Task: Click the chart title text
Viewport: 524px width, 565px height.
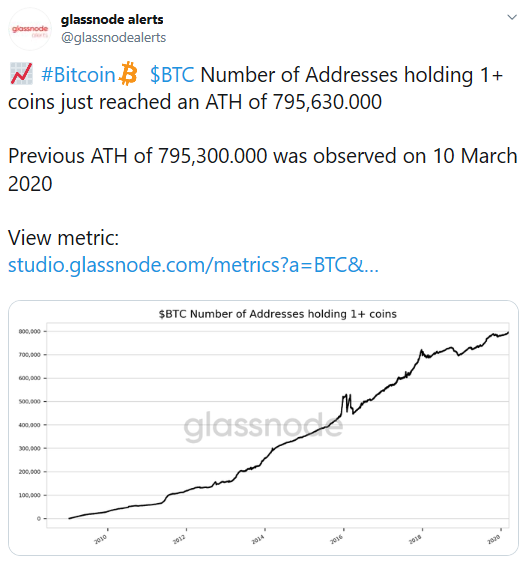Action: pos(277,314)
